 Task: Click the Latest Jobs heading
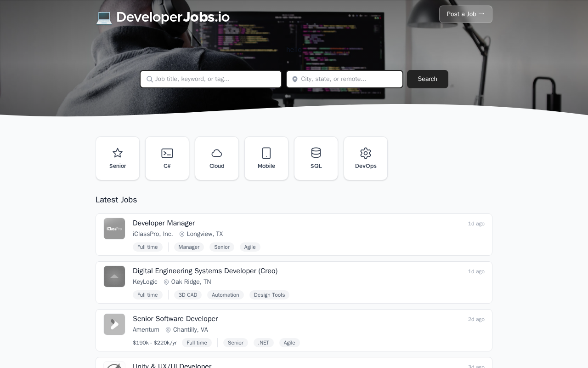tap(116, 200)
